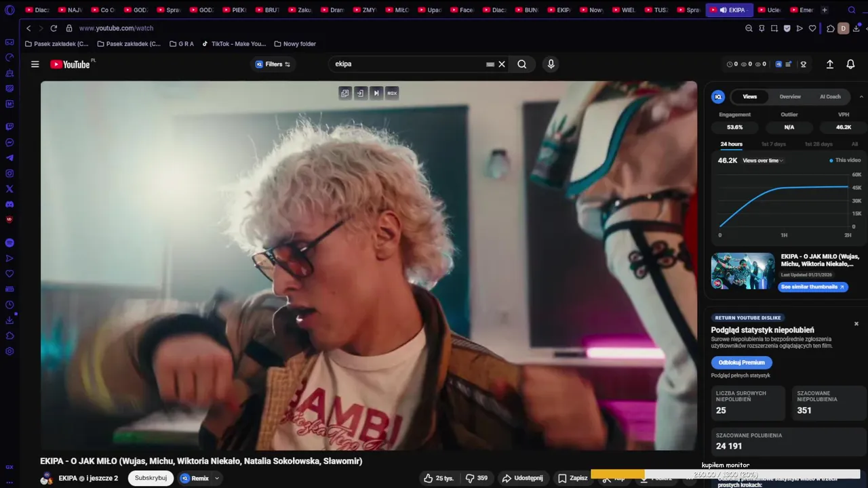Click the Opera GX logo menu

pyautogui.click(x=9, y=10)
